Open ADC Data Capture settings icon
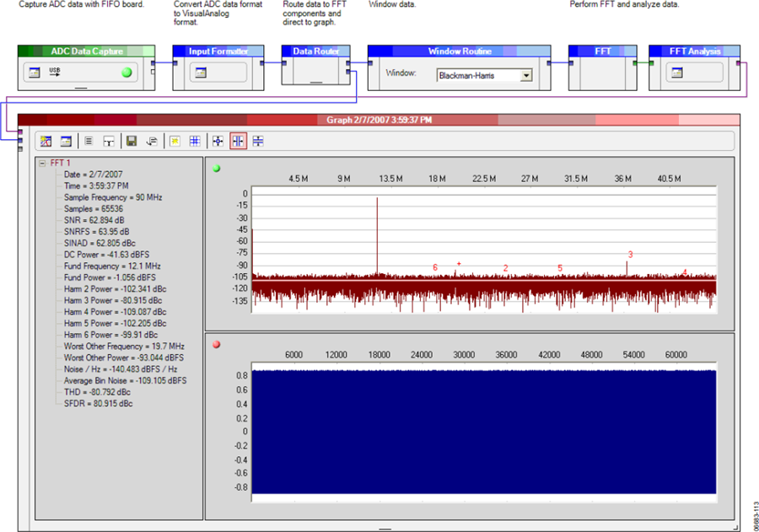 [x=35, y=73]
